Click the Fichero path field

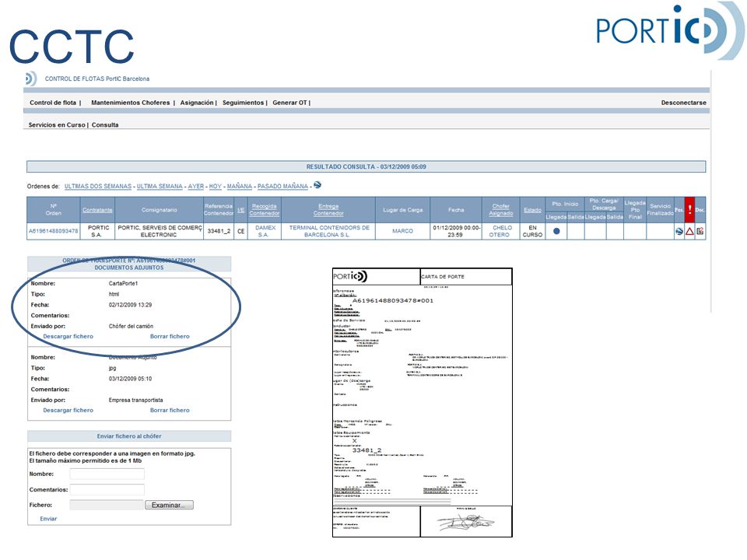(107, 505)
